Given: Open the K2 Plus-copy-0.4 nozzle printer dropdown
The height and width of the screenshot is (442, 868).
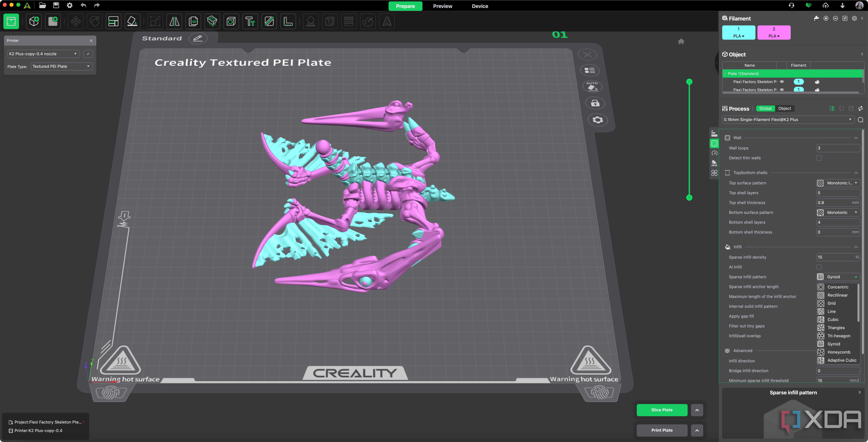Looking at the screenshot, I should coord(43,54).
